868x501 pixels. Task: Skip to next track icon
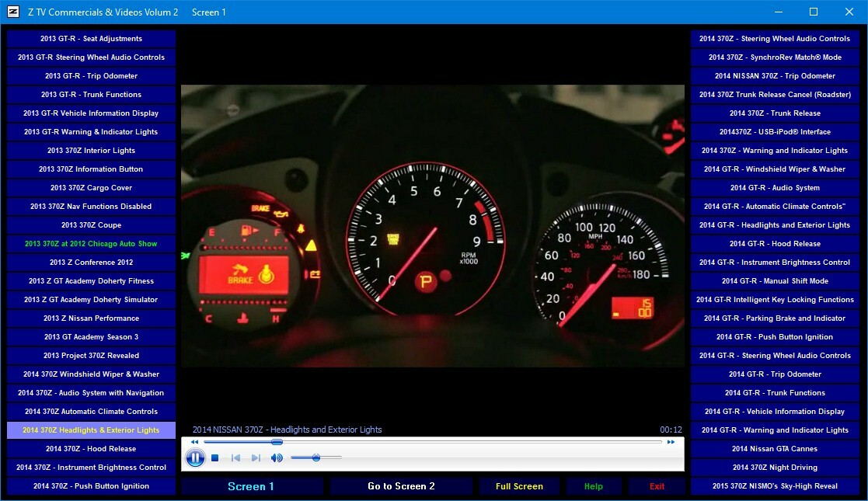point(256,458)
